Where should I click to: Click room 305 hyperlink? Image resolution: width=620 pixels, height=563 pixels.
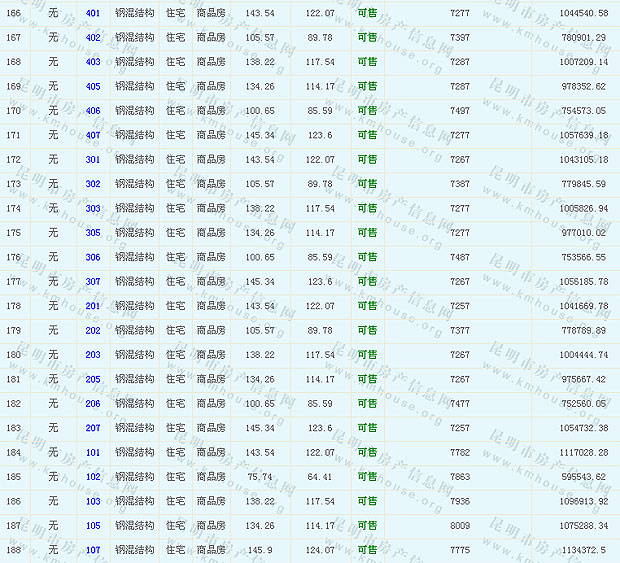[93, 233]
